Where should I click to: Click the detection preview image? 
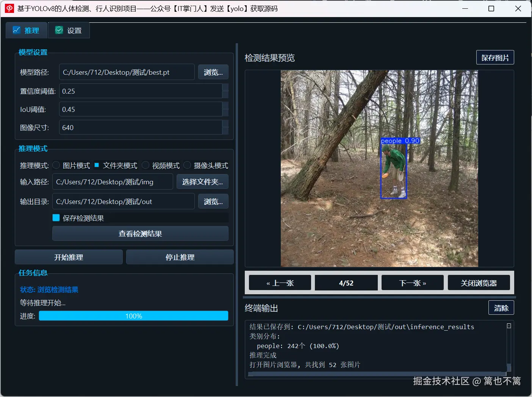(x=379, y=168)
